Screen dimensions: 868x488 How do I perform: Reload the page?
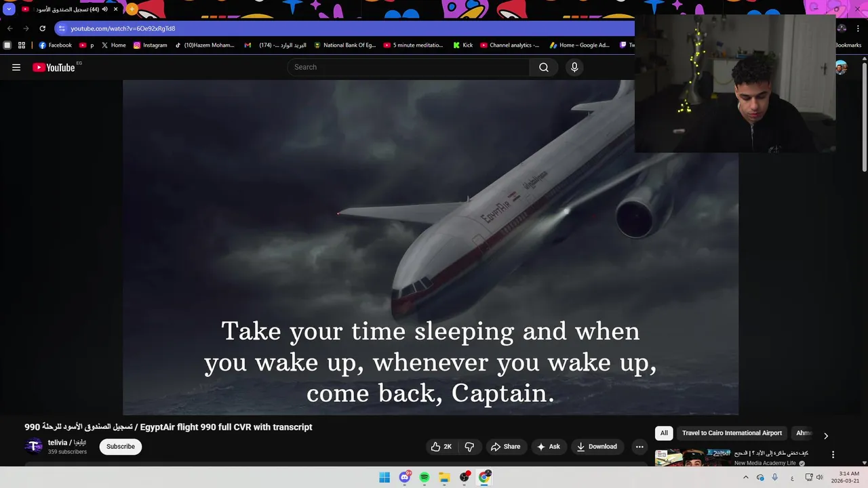coord(42,28)
